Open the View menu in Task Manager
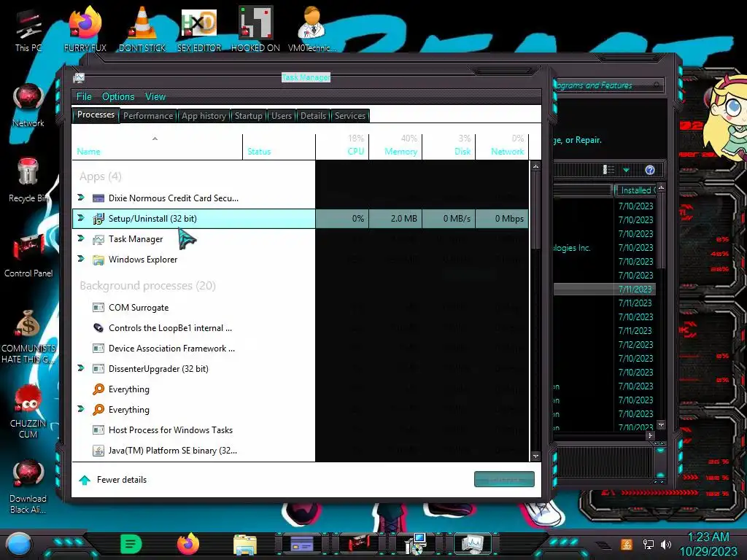Image resolution: width=747 pixels, height=560 pixels. [155, 97]
